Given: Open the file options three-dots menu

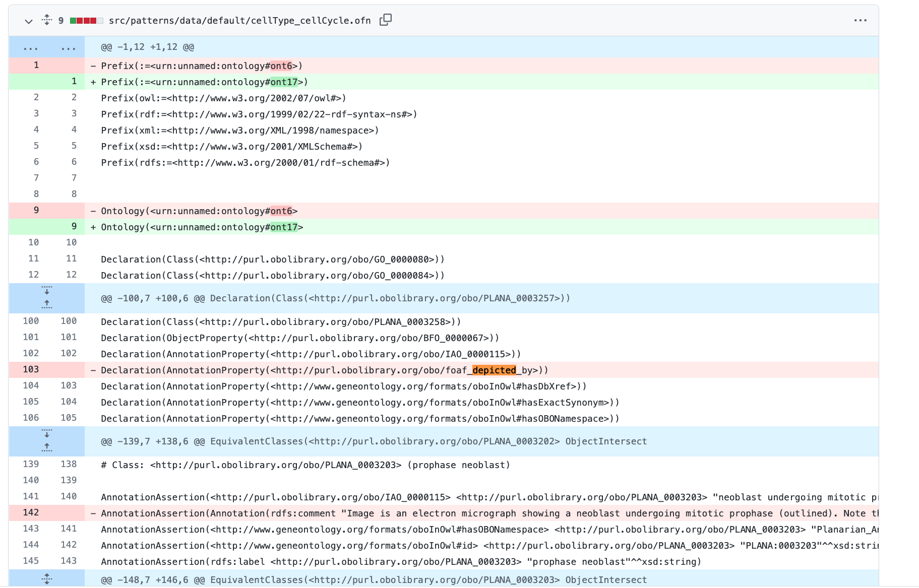Looking at the screenshot, I should pyautogui.click(x=860, y=21).
